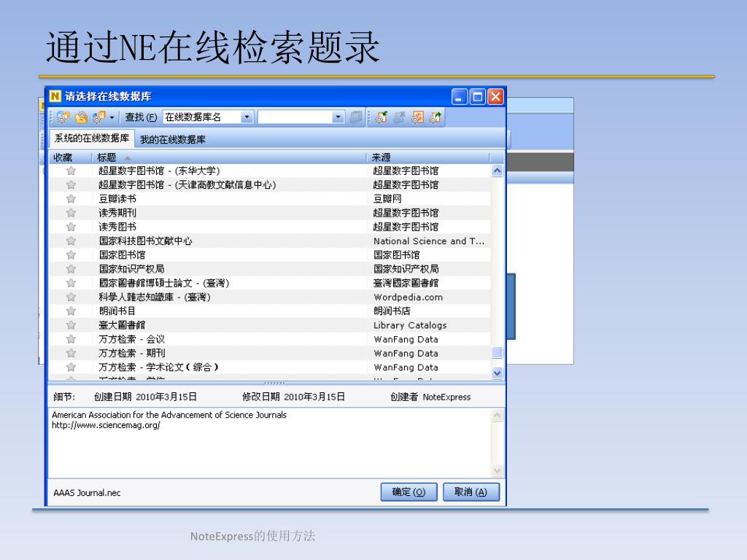747x560 pixels.
Task: Click the NoteExpress N icon in title bar
Action: [x=55, y=96]
